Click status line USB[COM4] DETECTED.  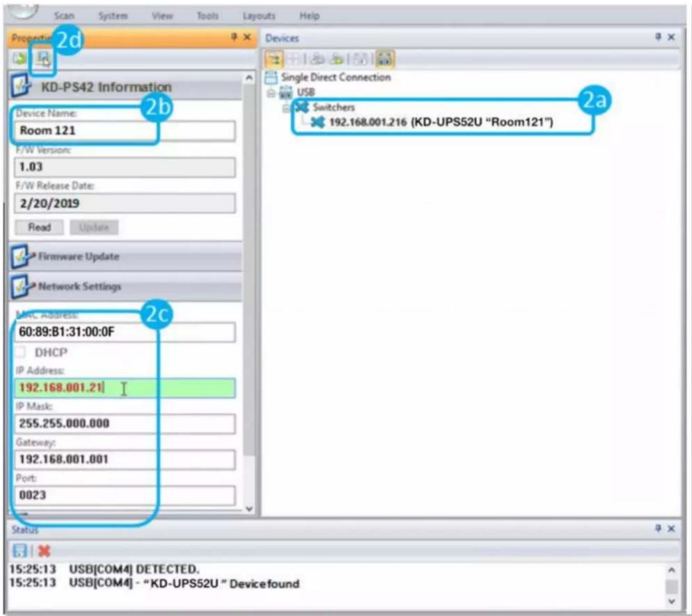(x=104, y=569)
